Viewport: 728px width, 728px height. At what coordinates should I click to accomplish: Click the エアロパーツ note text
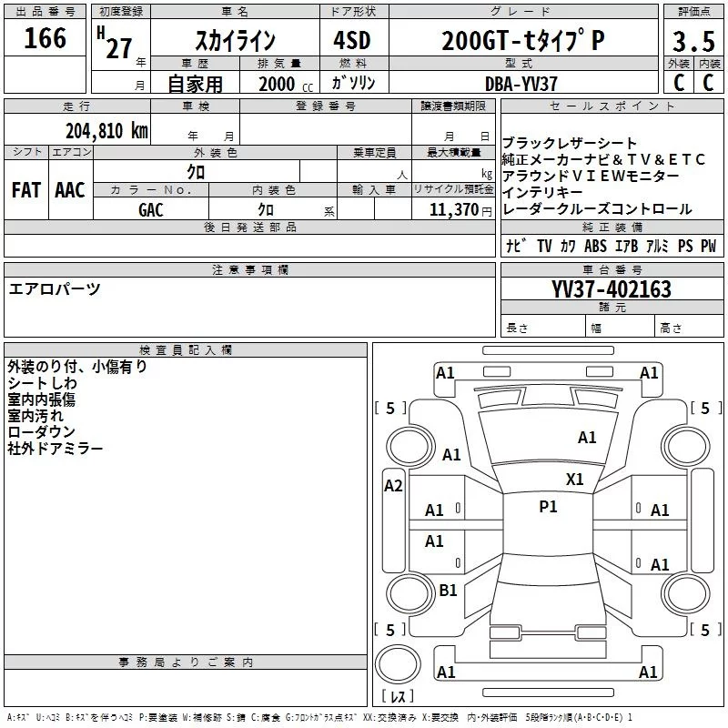[55, 289]
